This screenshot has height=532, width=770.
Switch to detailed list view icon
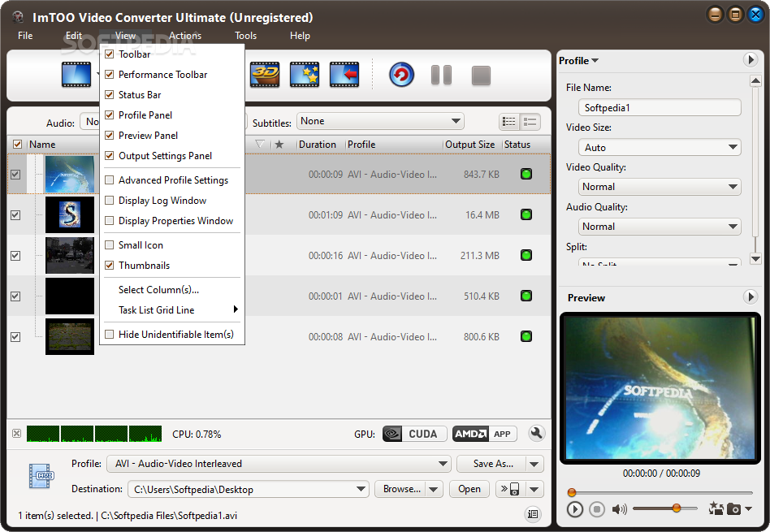(x=509, y=122)
